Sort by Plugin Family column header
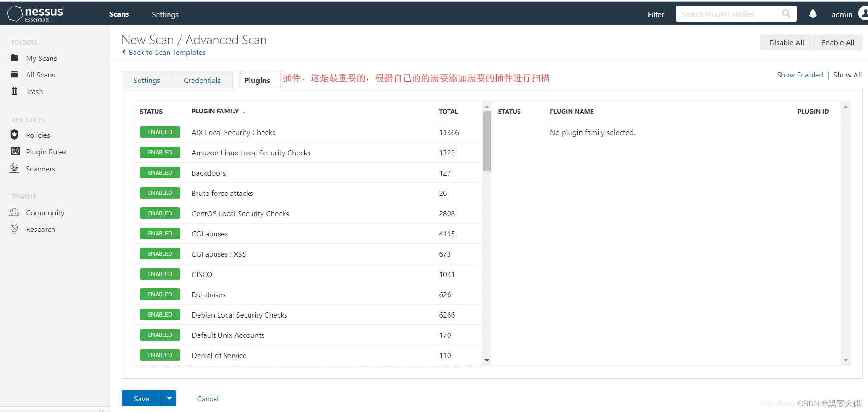 [218, 111]
